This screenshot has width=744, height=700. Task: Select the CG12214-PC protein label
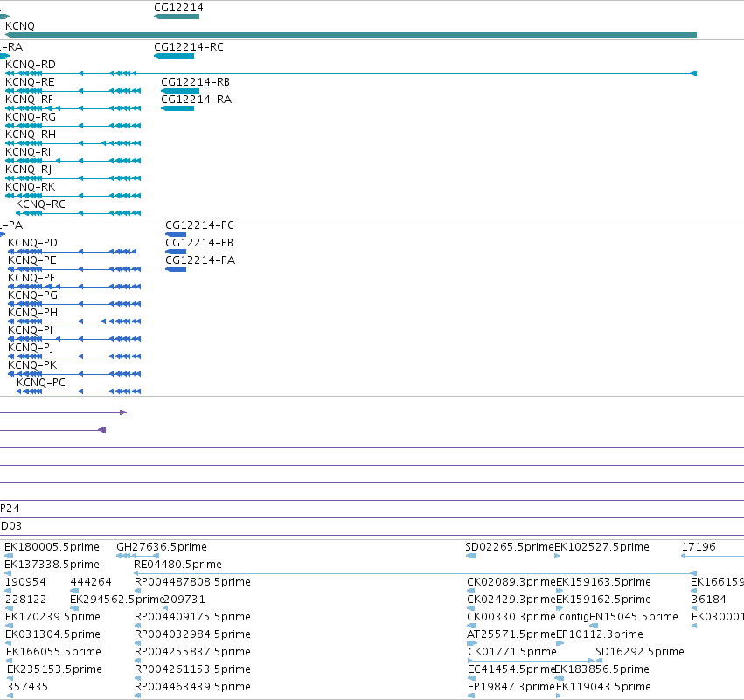pos(199,225)
